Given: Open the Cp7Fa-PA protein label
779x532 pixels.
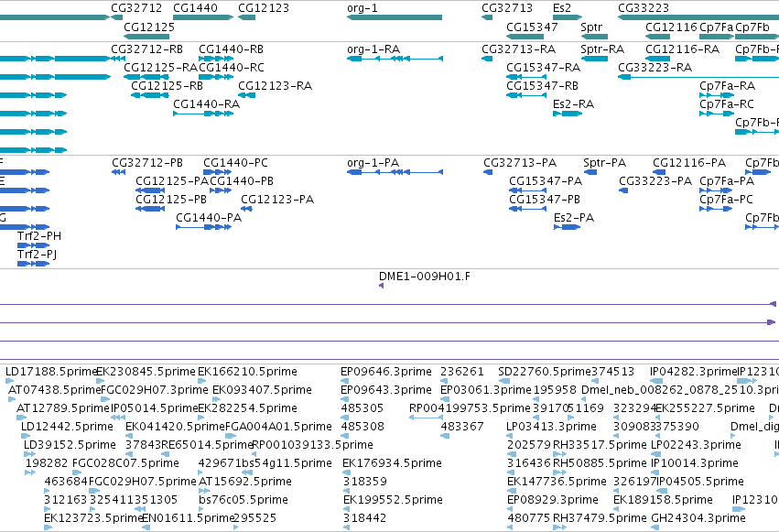Looking at the screenshot, I should [x=727, y=180].
